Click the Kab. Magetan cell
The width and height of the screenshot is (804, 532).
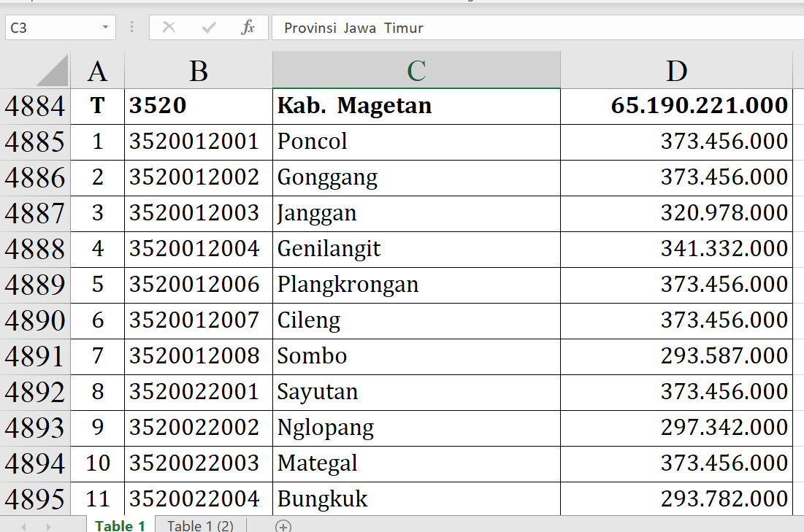click(x=416, y=106)
